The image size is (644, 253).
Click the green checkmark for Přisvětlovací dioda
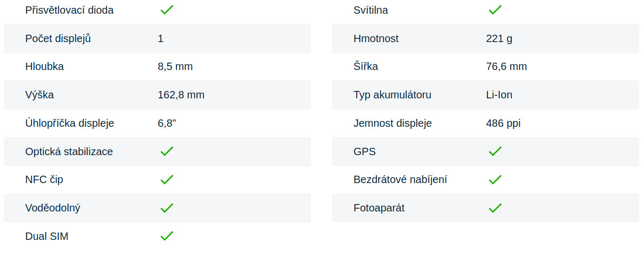pyautogui.click(x=167, y=10)
